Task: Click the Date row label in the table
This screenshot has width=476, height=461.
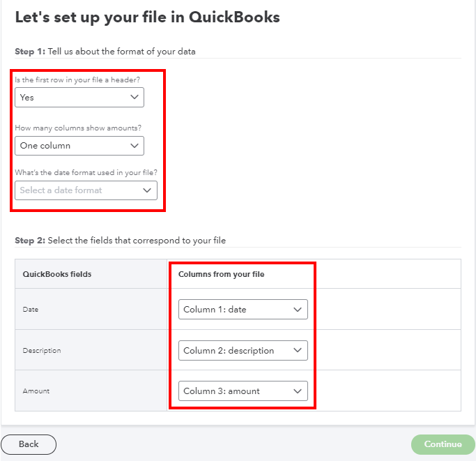Action: tap(31, 309)
